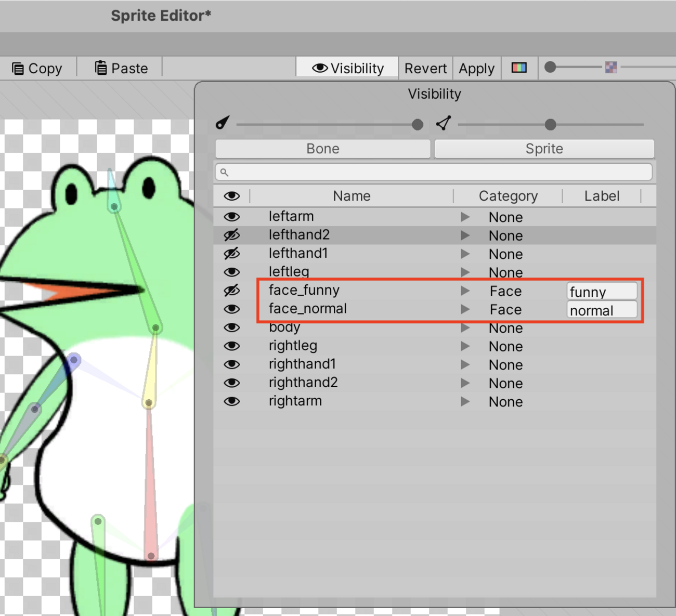Switch to the Sprite tab
The width and height of the screenshot is (676, 616).
[x=544, y=149]
